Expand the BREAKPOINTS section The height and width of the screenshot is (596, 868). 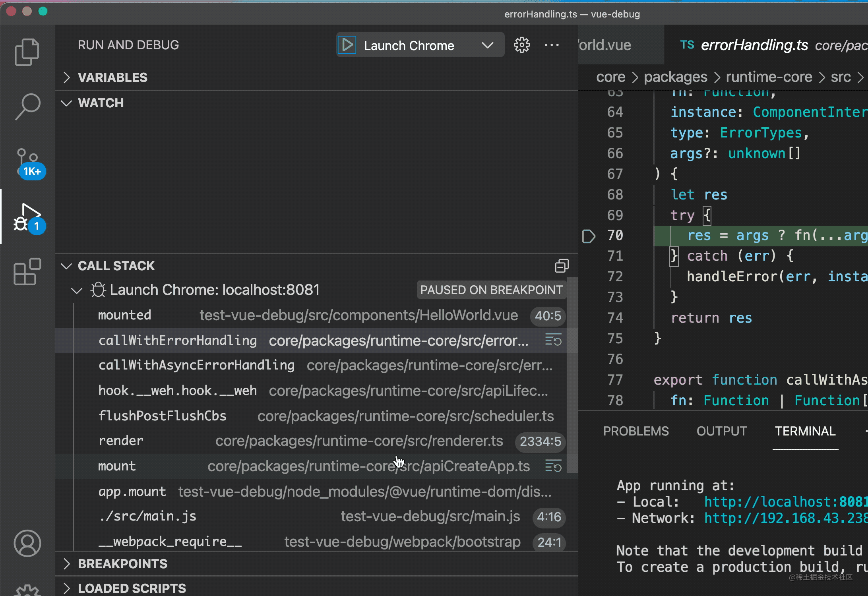point(67,564)
